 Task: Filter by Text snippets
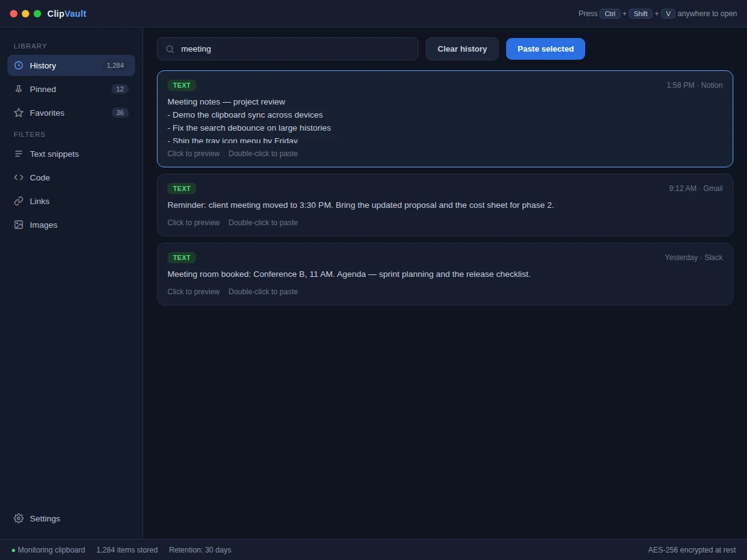pyautogui.click(x=71, y=154)
